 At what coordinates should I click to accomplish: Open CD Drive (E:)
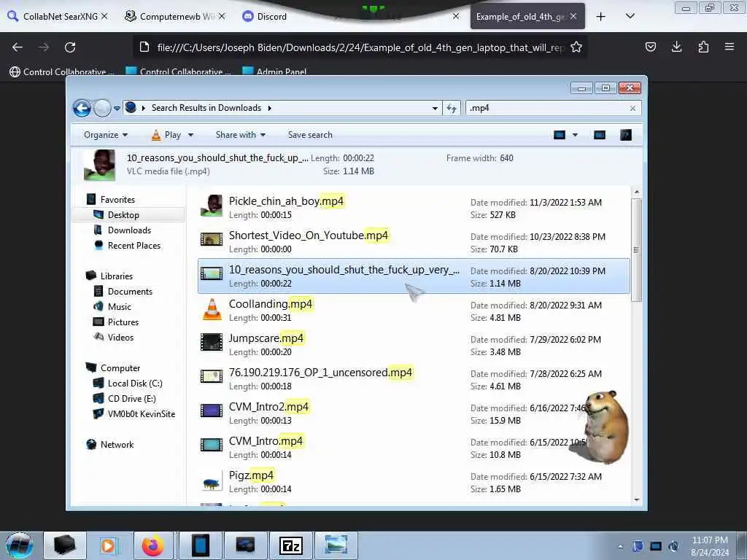tap(131, 398)
